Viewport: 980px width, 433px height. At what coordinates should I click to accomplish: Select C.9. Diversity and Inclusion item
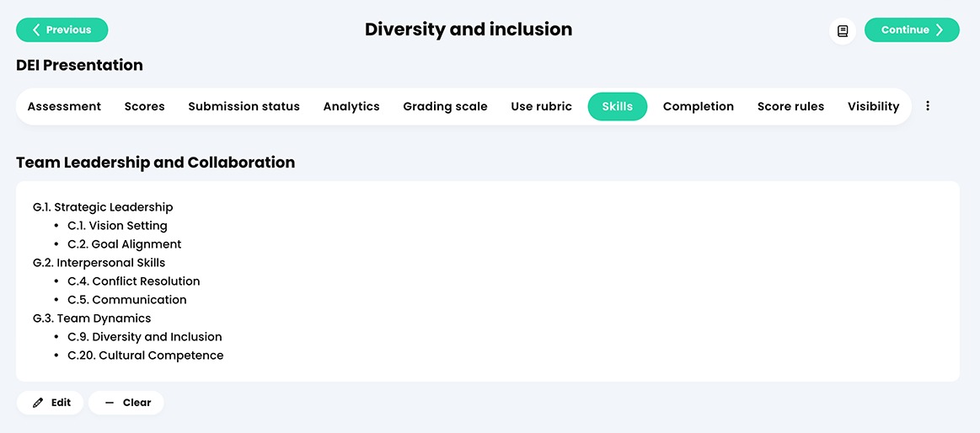[145, 337]
